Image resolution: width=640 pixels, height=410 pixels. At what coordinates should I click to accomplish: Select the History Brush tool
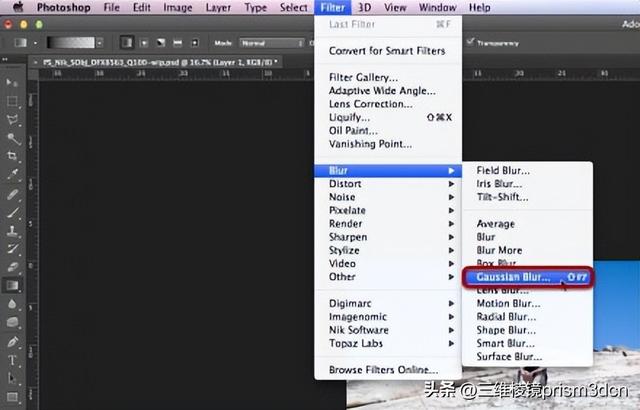point(12,249)
